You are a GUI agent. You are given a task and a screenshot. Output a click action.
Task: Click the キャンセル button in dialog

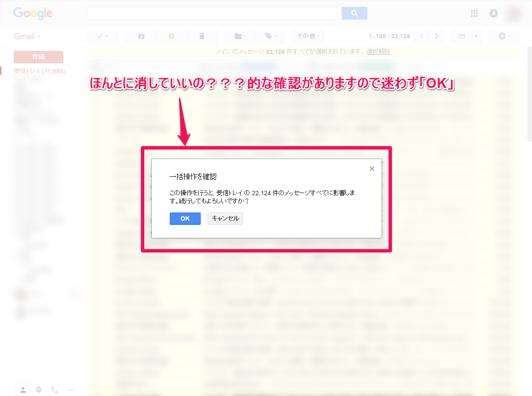click(225, 218)
